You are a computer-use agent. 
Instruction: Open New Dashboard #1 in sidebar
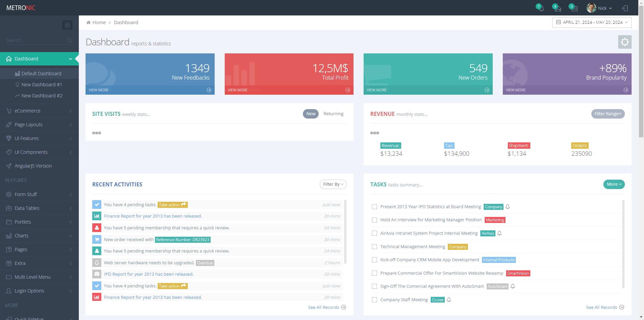(39, 85)
